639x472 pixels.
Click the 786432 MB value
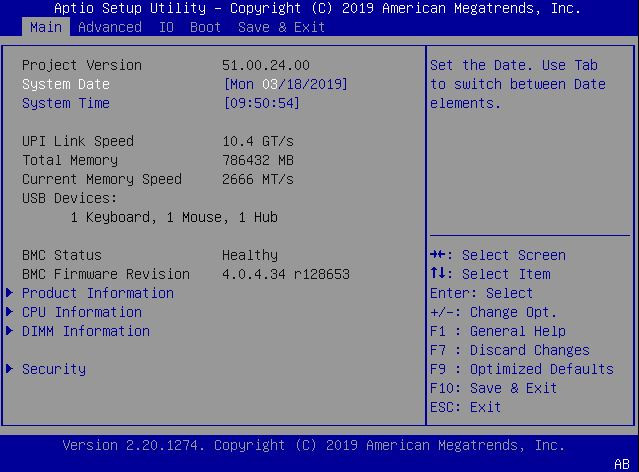(258, 160)
